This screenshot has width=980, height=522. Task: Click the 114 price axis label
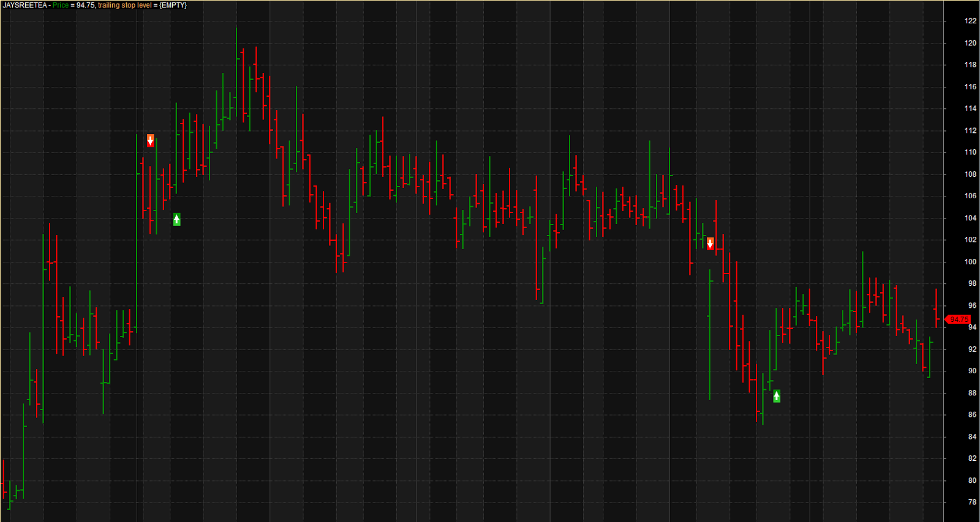tap(970, 108)
